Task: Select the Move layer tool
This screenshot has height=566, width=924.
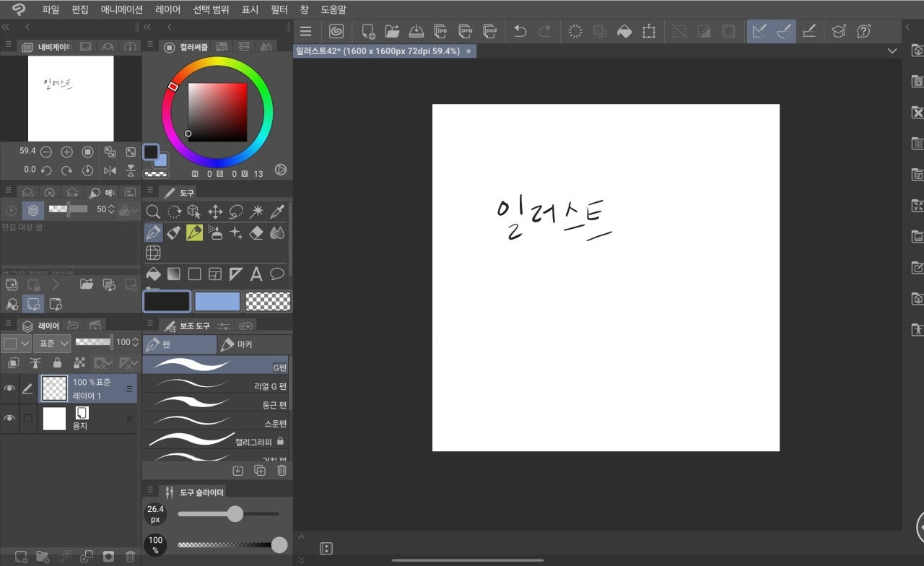Action: [215, 212]
